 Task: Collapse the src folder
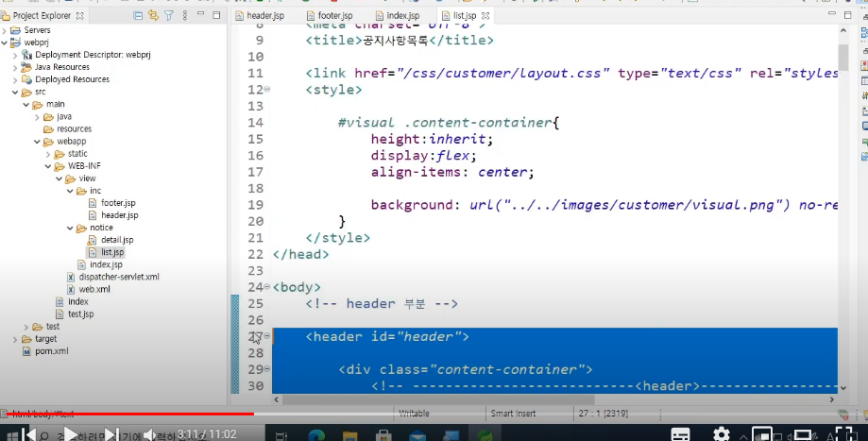(15, 92)
